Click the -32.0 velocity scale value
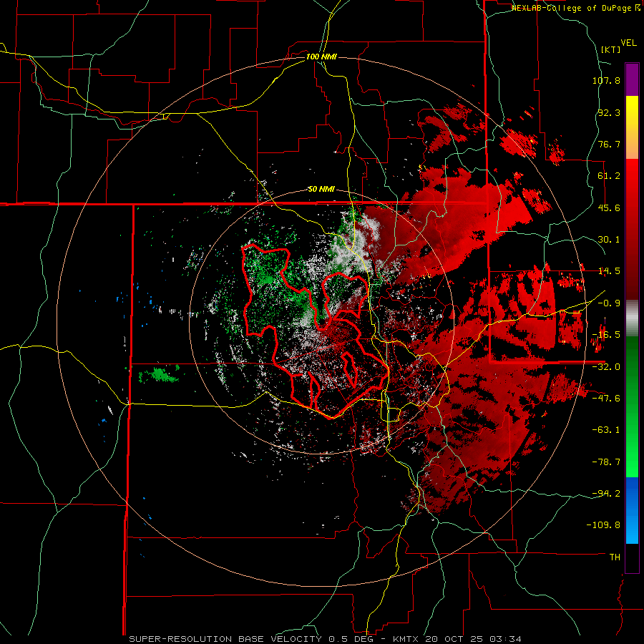 [x=606, y=366]
